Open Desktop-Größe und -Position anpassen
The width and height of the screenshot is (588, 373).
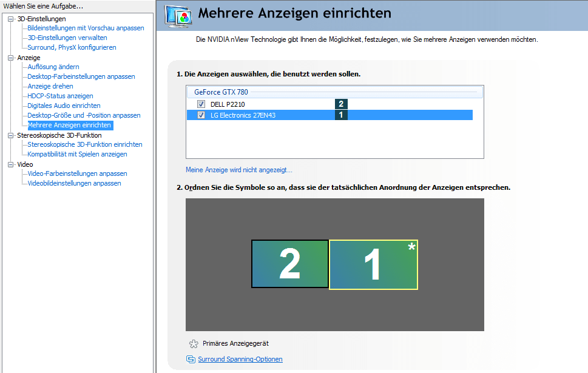pyautogui.click(x=84, y=115)
